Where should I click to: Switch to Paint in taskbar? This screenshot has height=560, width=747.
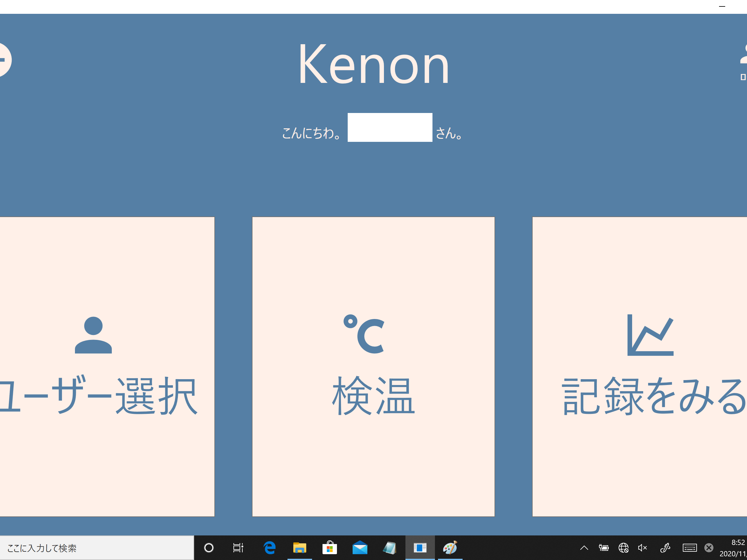pyautogui.click(x=450, y=548)
